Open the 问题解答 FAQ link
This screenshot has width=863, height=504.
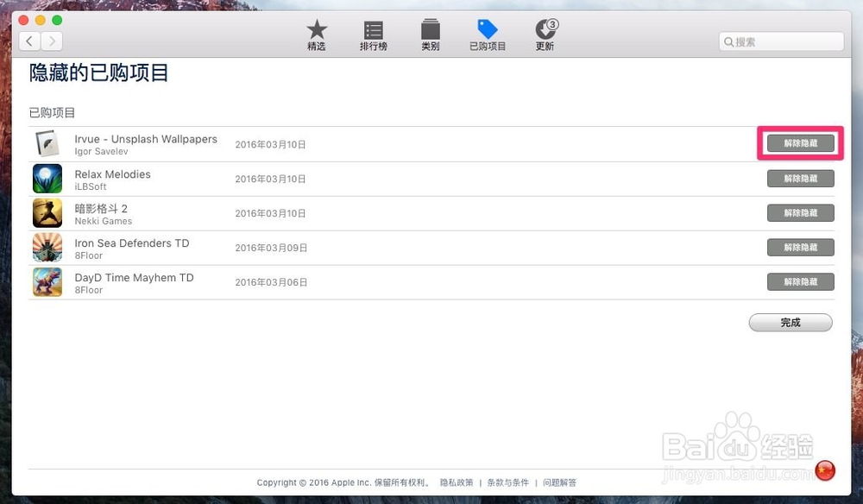[559, 482]
